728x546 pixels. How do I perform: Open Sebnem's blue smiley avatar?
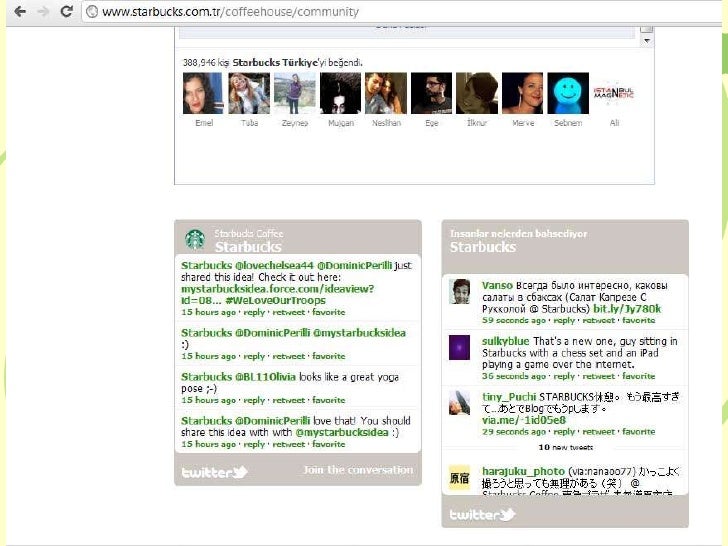[568, 93]
